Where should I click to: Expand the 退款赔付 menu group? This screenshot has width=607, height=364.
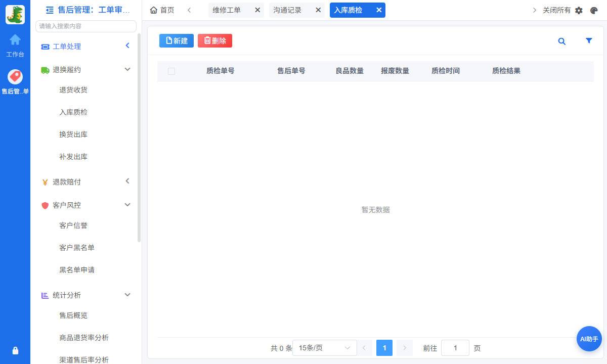pyautogui.click(x=127, y=181)
